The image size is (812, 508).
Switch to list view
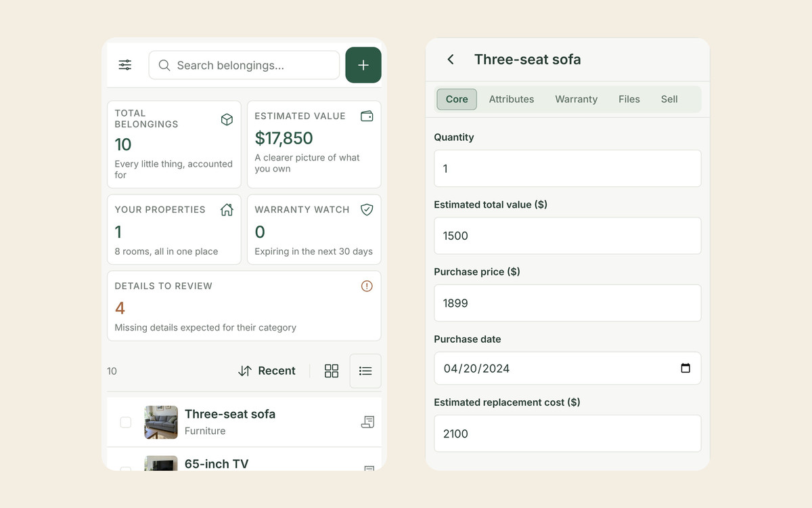365,371
